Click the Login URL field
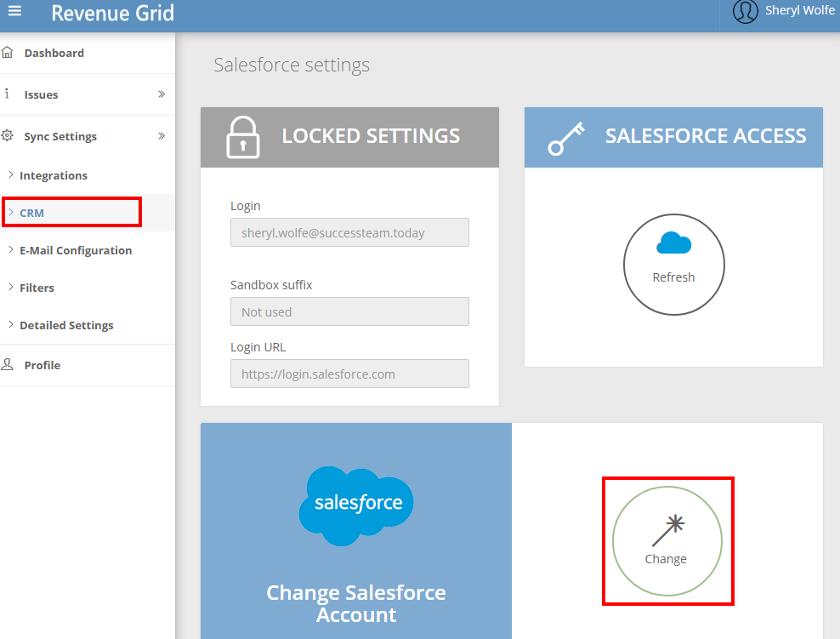The width and height of the screenshot is (840, 639). pos(349,374)
